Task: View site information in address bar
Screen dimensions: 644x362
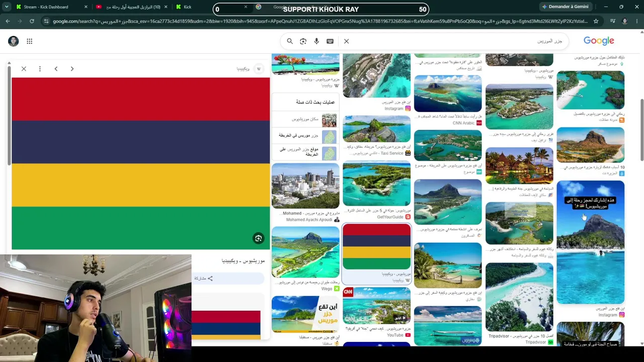Action: (x=46, y=21)
